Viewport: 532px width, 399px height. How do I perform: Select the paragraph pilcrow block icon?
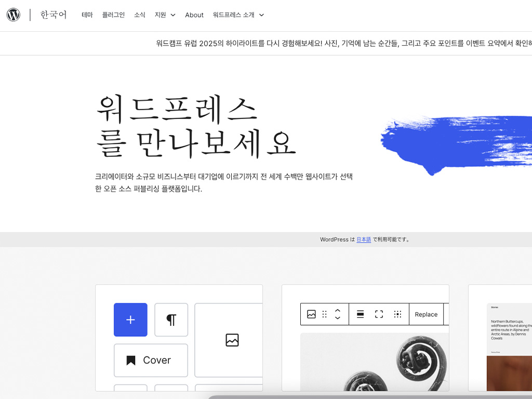171,320
